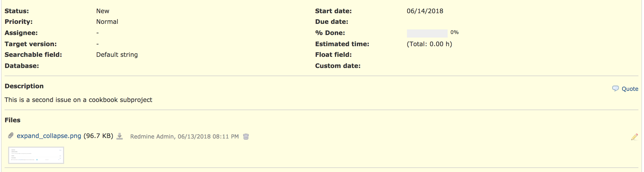Download the expand_collapse.png attachment
This screenshot has height=172, width=644.
tap(120, 136)
